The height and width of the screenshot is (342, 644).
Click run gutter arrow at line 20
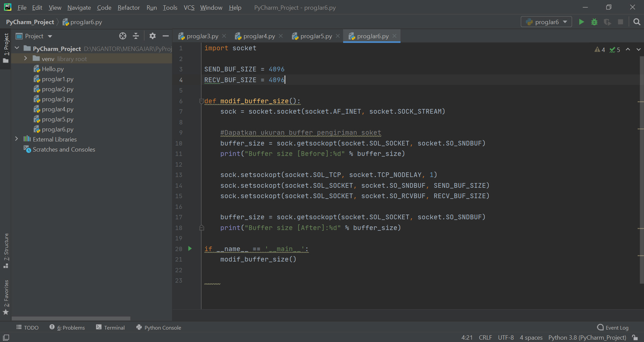tap(190, 249)
